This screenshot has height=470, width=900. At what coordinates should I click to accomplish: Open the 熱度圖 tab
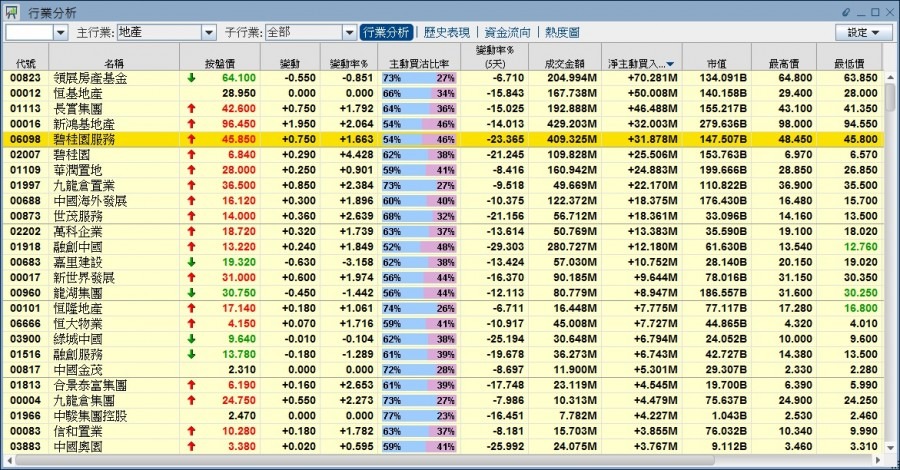tap(566, 32)
